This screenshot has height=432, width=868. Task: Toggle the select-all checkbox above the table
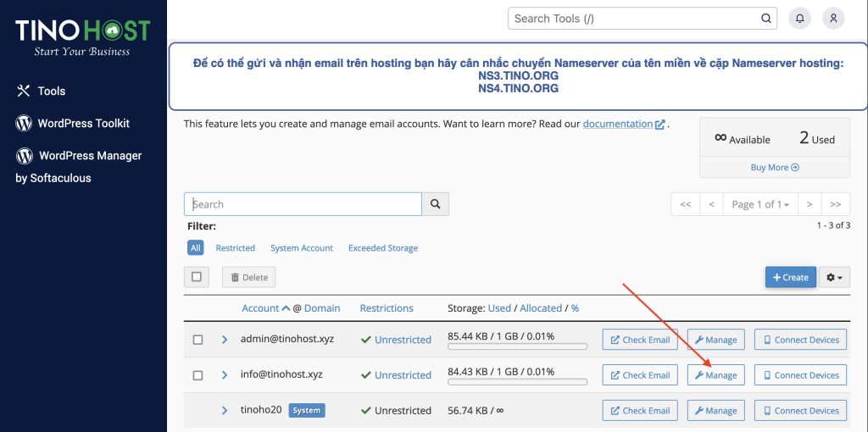tap(197, 277)
